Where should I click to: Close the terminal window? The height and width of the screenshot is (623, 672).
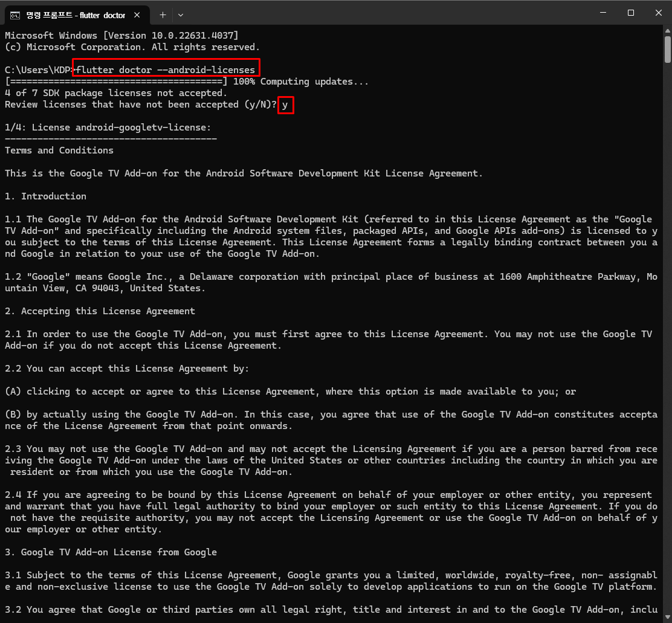pyautogui.click(x=659, y=13)
